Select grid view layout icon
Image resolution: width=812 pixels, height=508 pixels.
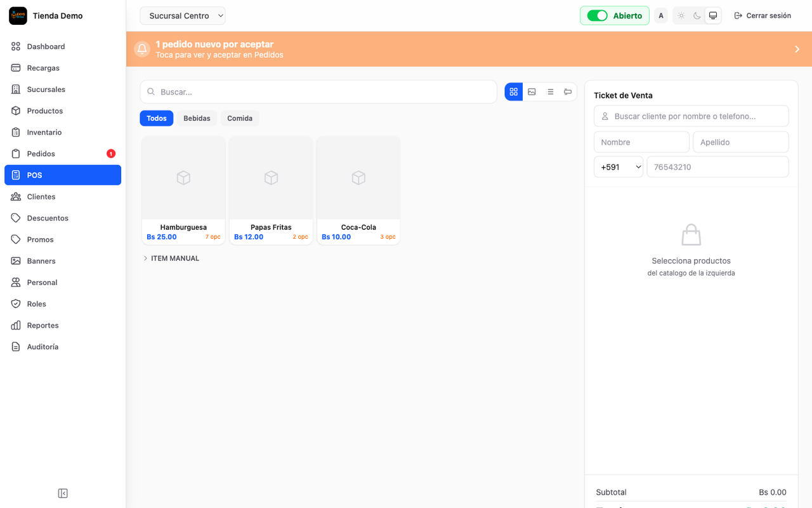514,92
